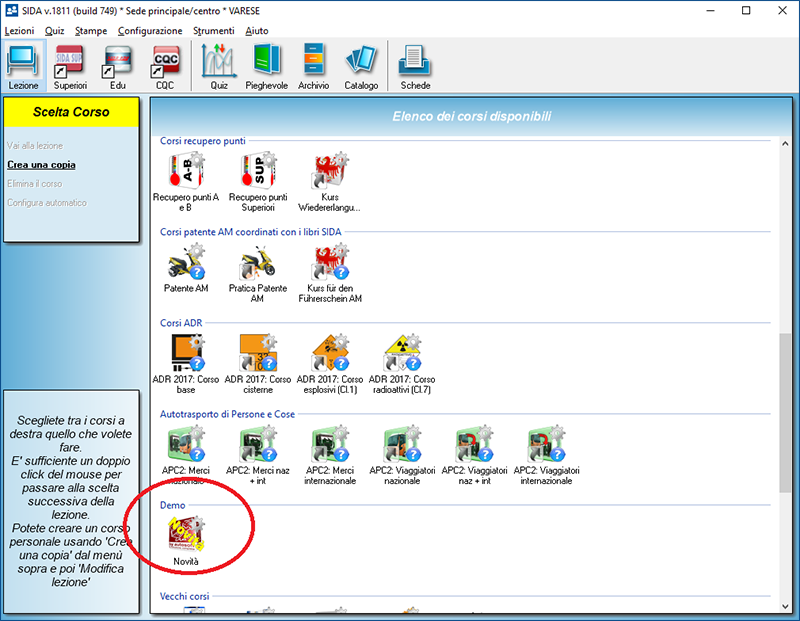Open the Catalogo toolbar icon

coord(361,66)
